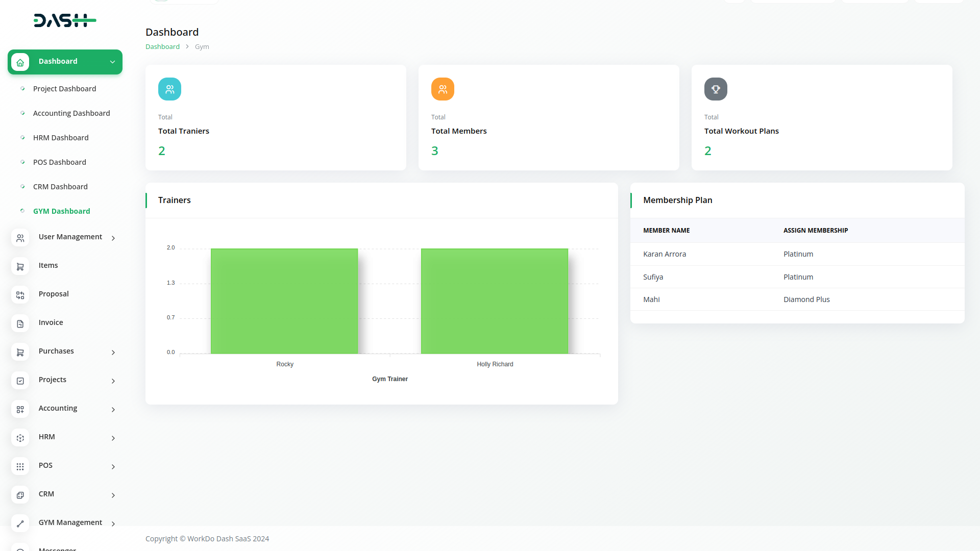This screenshot has height=551, width=980.
Task: Select the POS Dashboard menu item
Action: (x=60, y=162)
